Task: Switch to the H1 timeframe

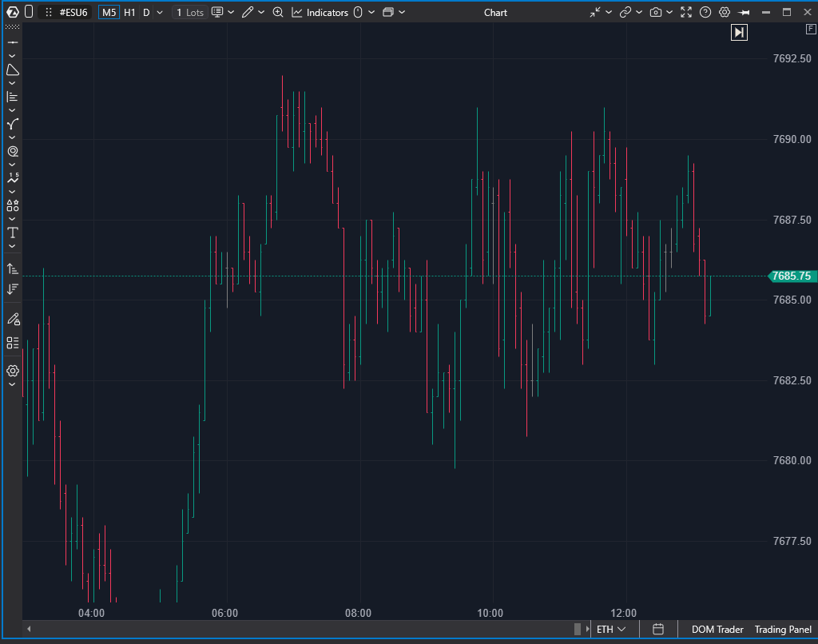Action: (130, 13)
